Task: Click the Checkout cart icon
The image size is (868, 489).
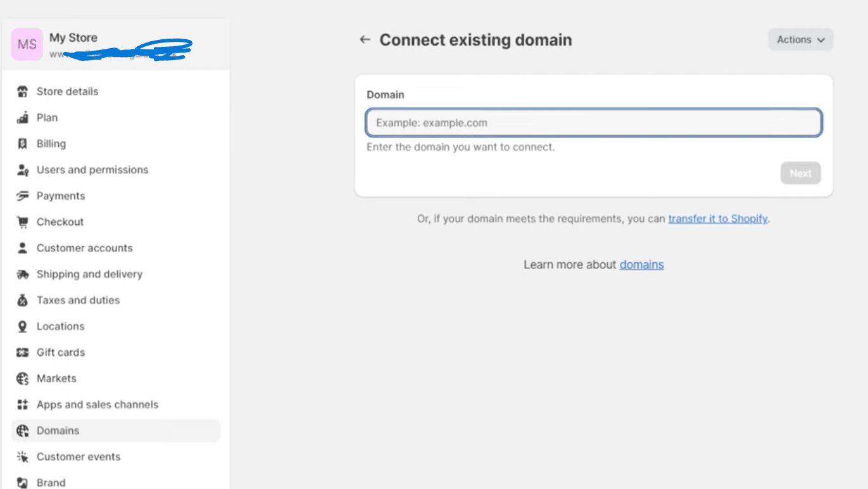Action: (22, 222)
